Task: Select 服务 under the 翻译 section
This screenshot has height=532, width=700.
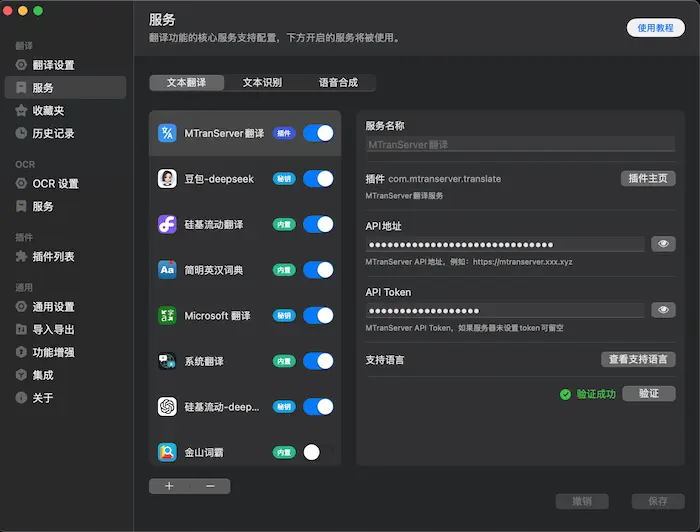Action: pyautogui.click(x=65, y=87)
